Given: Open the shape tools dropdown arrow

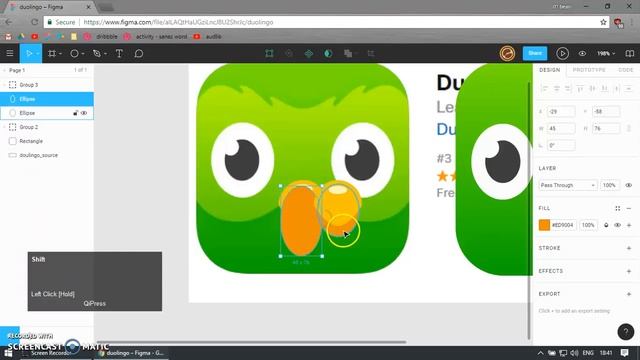Looking at the screenshot, I should (x=83, y=54).
